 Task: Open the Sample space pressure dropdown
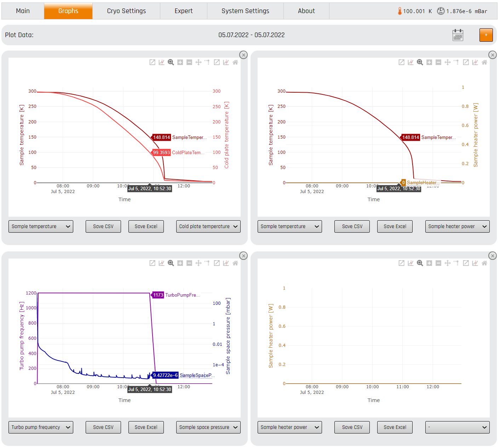tap(208, 427)
